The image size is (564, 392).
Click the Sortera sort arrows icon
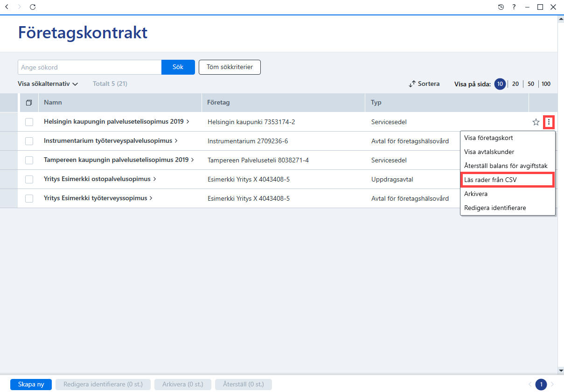pyautogui.click(x=412, y=84)
